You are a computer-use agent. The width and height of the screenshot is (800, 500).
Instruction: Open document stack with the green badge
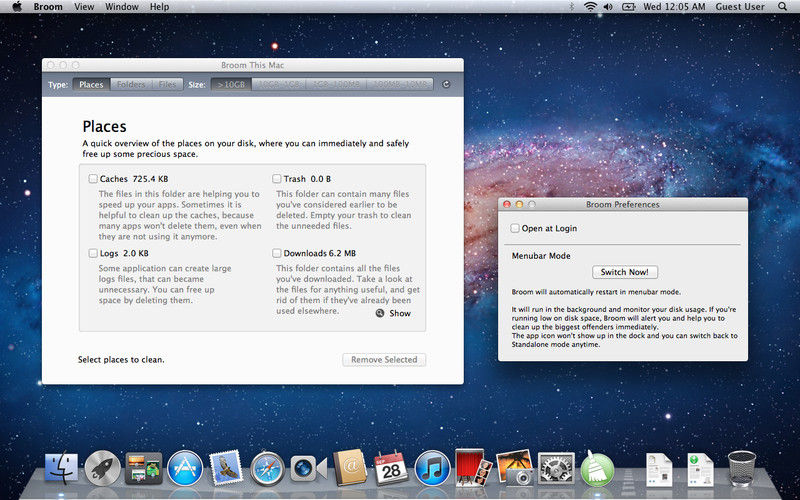pyautogui.click(x=700, y=469)
